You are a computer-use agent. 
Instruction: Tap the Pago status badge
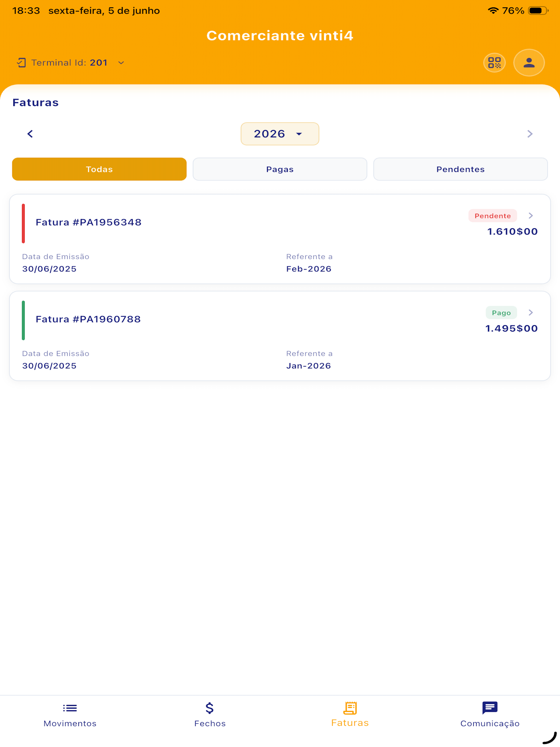501,313
